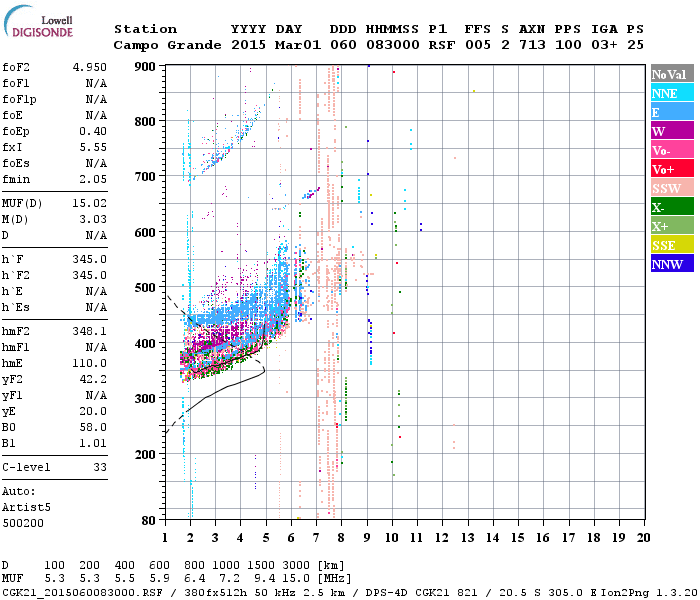
Task: Select the NNE cyan legend swatch
Action: tap(672, 93)
